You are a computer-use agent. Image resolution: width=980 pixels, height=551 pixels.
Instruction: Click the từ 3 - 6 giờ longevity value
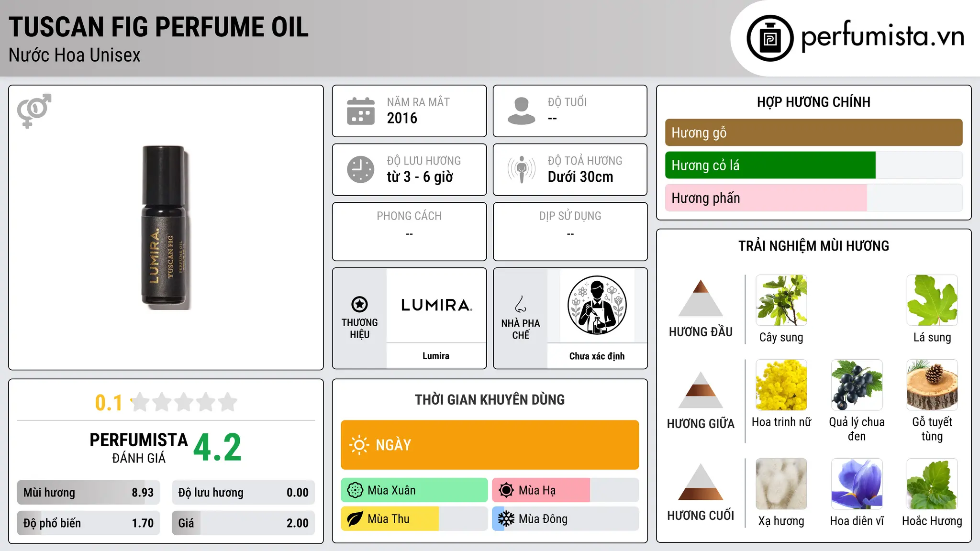point(420,177)
